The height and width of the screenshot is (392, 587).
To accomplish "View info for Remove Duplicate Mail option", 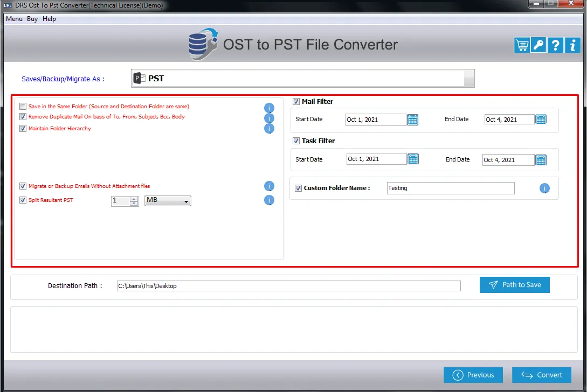I will click(x=269, y=118).
